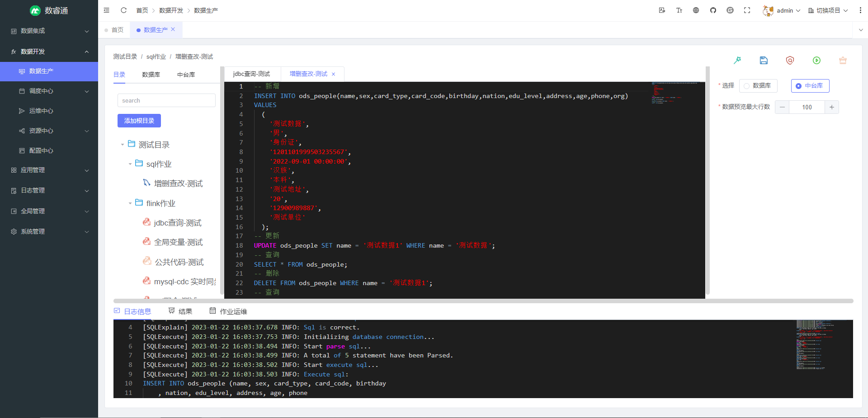Click the jdbc查询-测试 flink job icon
The width and height of the screenshot is (868, 418).
(146, 222)
